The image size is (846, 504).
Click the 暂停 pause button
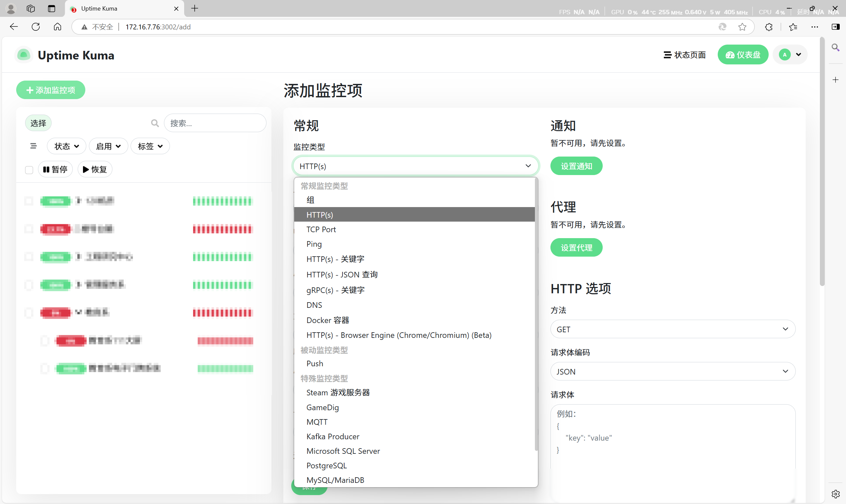(x=56, y=169)
